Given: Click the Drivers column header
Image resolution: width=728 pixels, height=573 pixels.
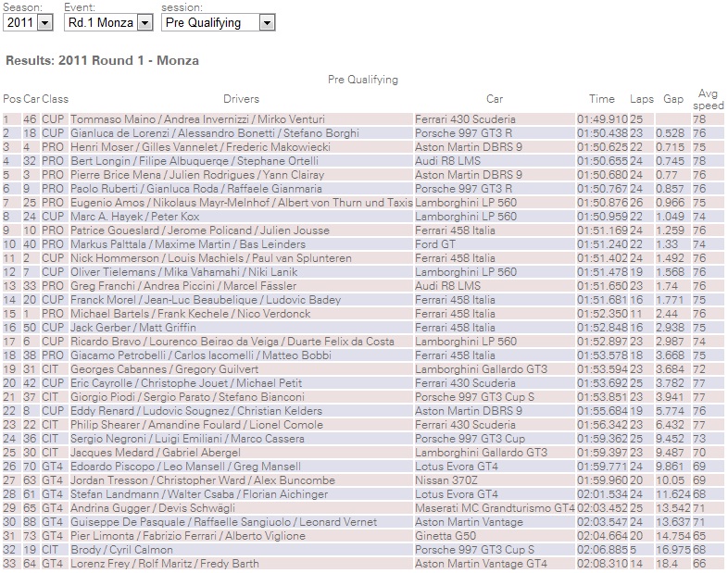Looking at the screenshot, I should (241, 99).
